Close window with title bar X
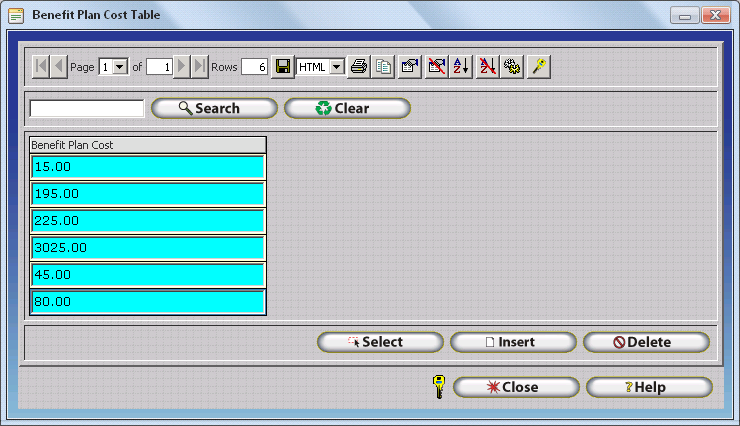The image size is (740, 426). (716, 16)
